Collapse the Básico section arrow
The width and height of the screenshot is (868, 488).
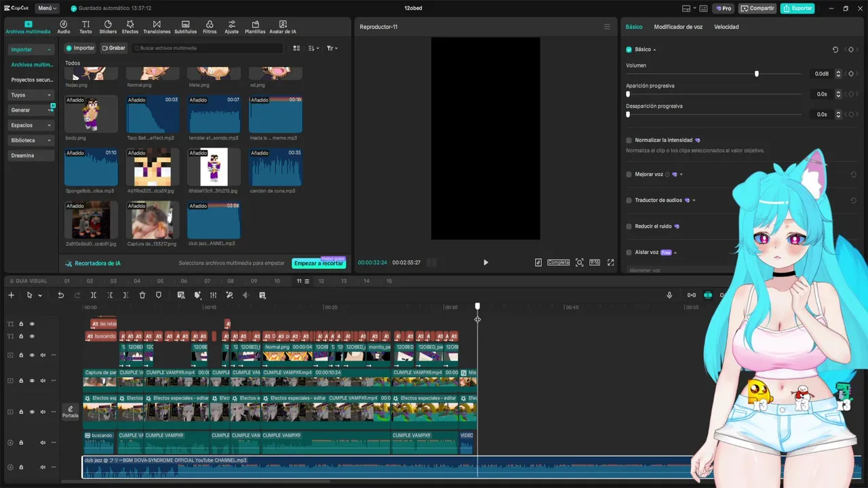point(654,49)
